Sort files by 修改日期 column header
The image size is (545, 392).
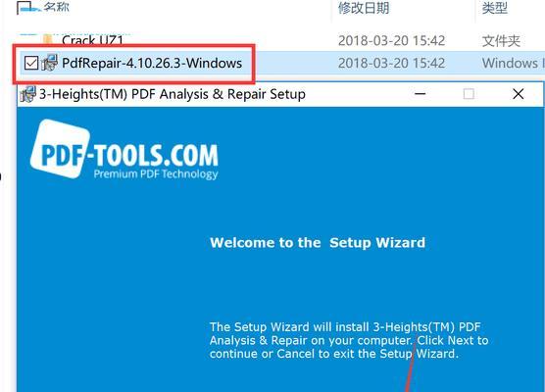364,8
